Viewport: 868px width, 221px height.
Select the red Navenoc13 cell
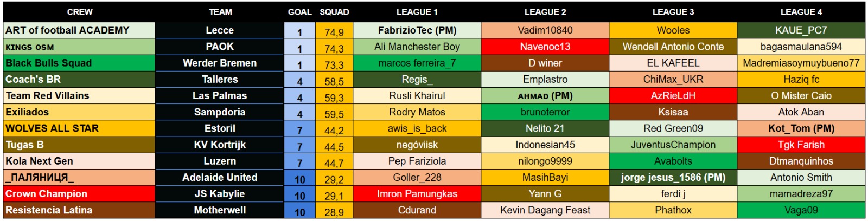(x=545, y=47)
